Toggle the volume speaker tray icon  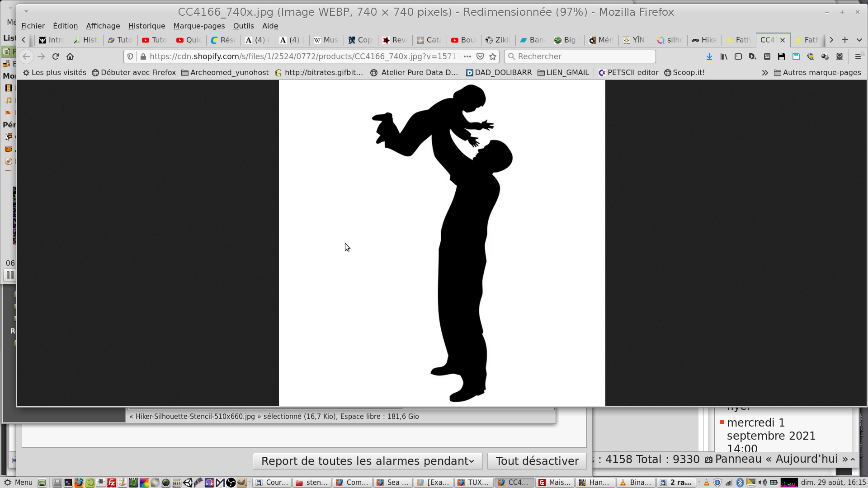click(762, 483)
